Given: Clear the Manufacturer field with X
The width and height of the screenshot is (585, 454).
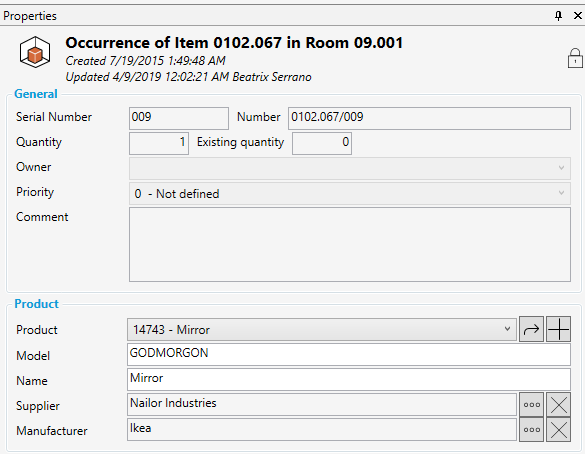Looking at the screenshot, I should pyautogui.click(x=559, y=429).
